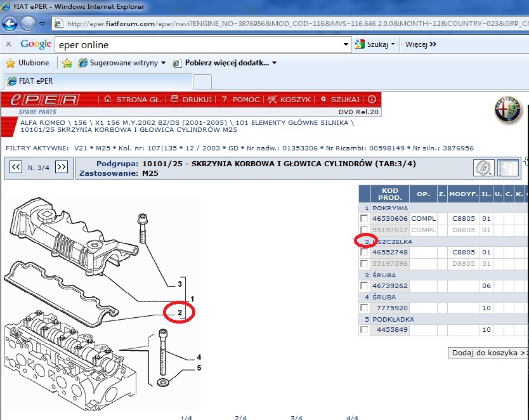Screen dimensions: 529x420
Task: Click part code 46739262
Action: coord(390,285)
